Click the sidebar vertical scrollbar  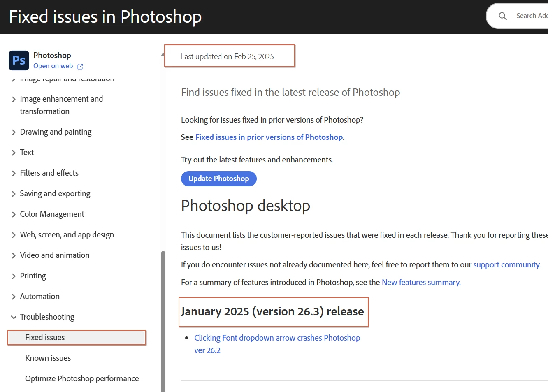(163, 321)
